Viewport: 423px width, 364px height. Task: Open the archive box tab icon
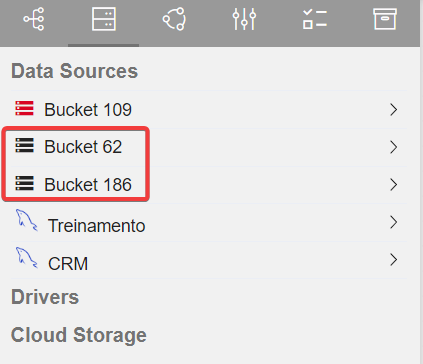(385, 19)
